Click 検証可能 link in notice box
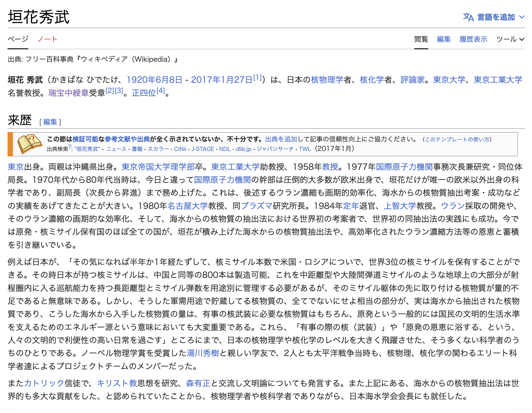Image resolution: width=532 pixels, height=413 pixels. pyautogui.click(x=85, y=139)
